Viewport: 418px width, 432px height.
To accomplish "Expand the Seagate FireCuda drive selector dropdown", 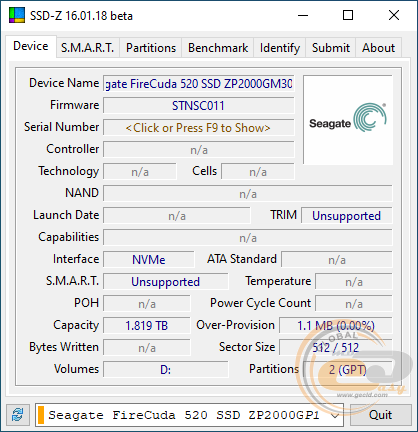I will click(x=189, y=415).
